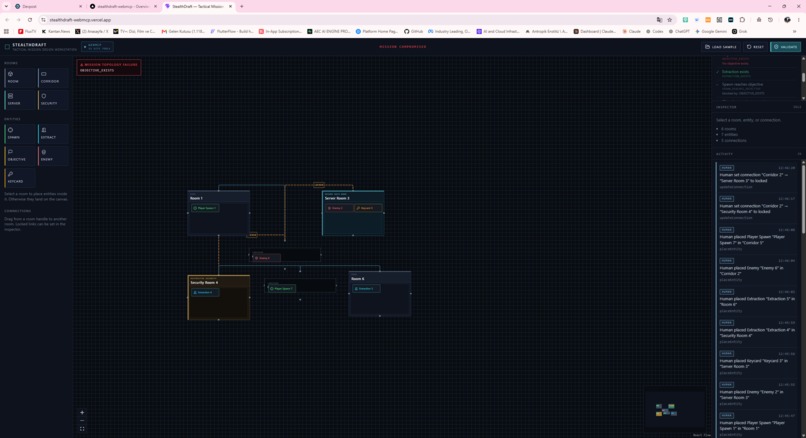
Task: Click the locked connection label below Room 1
Action: point(252,235)
